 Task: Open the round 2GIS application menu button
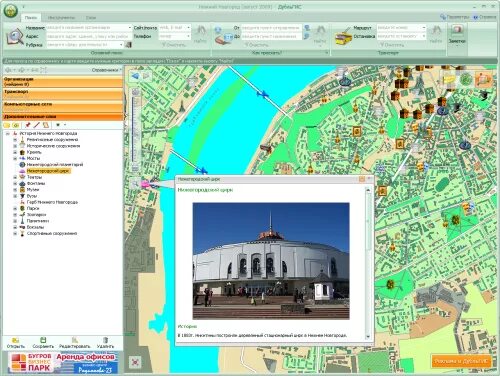11,11
